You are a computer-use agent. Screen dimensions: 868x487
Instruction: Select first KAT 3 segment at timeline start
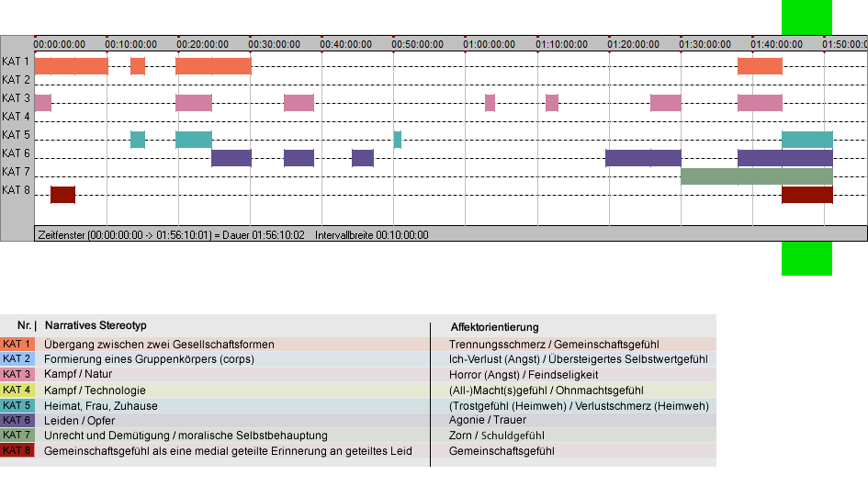coord(43,103)
